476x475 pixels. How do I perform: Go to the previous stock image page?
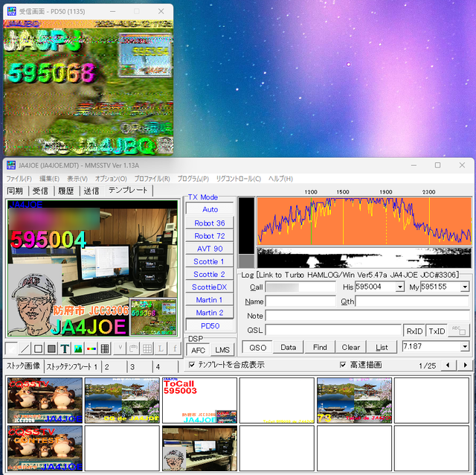point(448,365)
